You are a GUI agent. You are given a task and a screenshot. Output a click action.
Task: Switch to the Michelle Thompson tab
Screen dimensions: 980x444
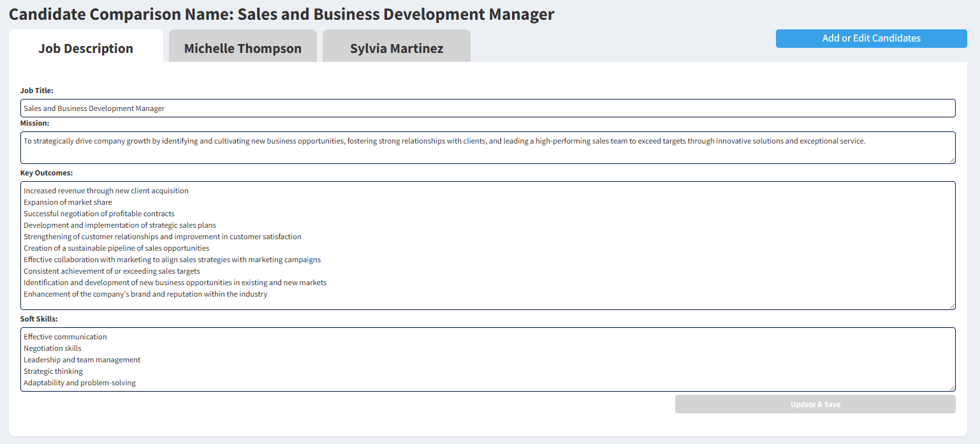[242, 48]
